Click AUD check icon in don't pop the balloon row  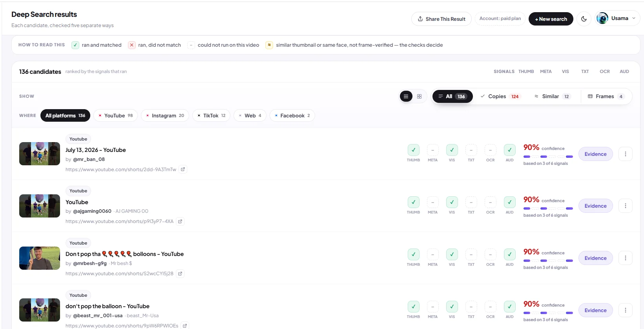tap(509, 307)
